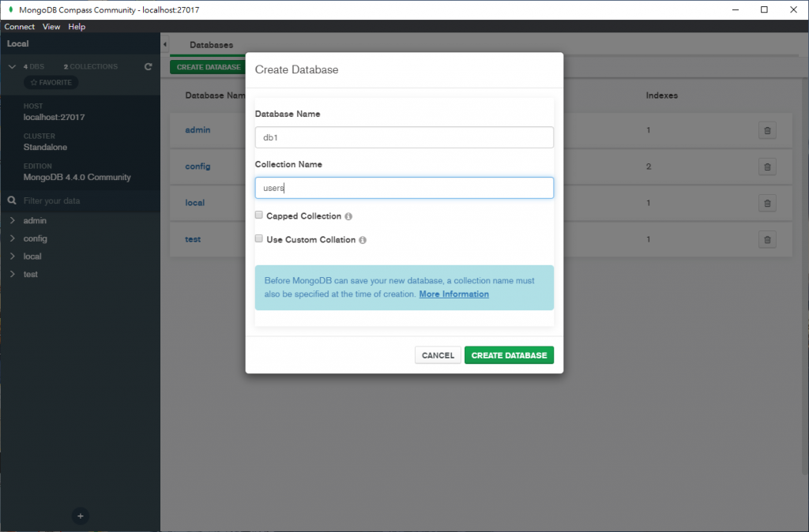Click the plus icon at sidebar bottom
Screen dimensions: 809x532
[80, 515]
